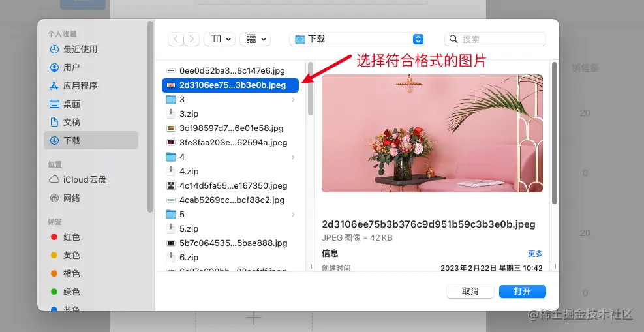
Task: Go back with the left chevron button
Action: tap(176, 39)
